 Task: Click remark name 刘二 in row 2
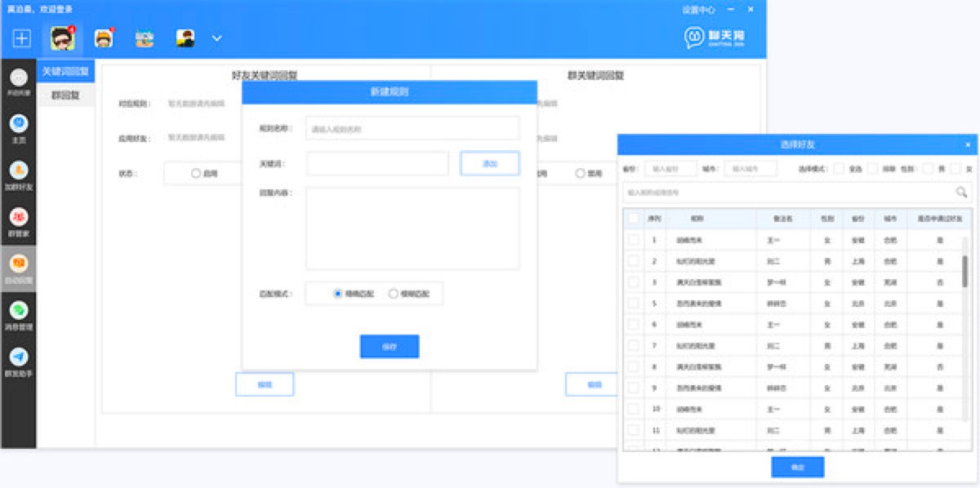click(x=773, y=261)
